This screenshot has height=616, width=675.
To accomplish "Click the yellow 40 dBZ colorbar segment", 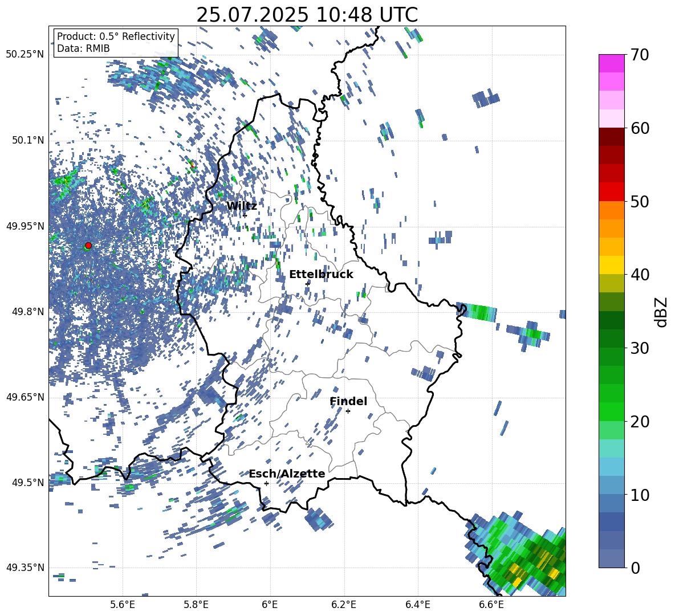I will [x=611, y=265].
